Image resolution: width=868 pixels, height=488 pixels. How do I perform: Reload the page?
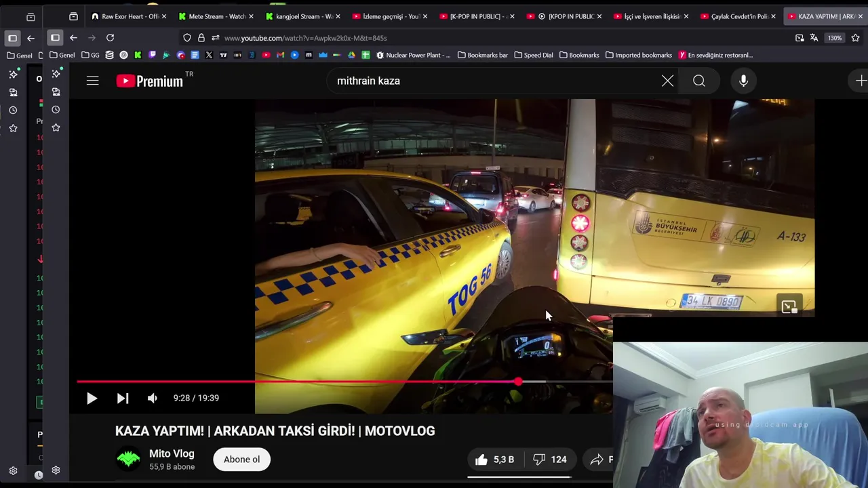110,38
